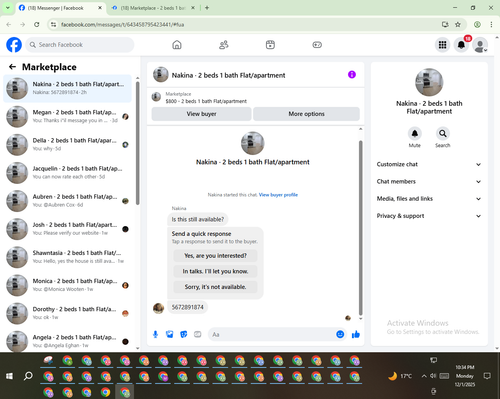Switch to the Marketplace - 2 beds tab
The height and width of the screenshot is (399, 500).
pos(153,8)
